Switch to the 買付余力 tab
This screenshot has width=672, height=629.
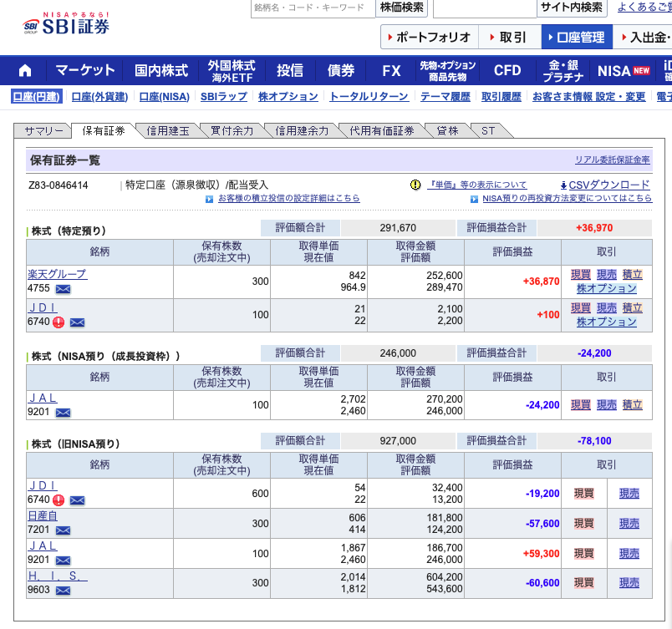pos(232,130)
